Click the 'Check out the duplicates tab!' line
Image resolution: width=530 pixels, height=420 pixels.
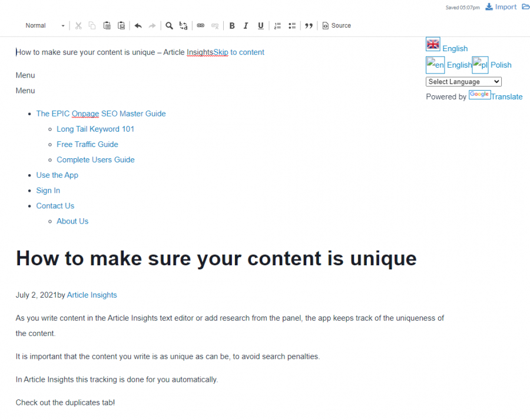(x=65, y=402)
